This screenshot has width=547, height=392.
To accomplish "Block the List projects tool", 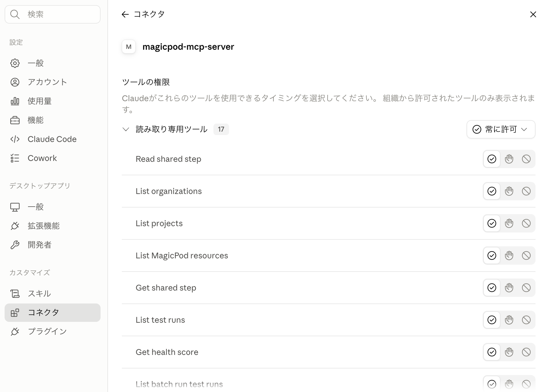I will [526, 223].
